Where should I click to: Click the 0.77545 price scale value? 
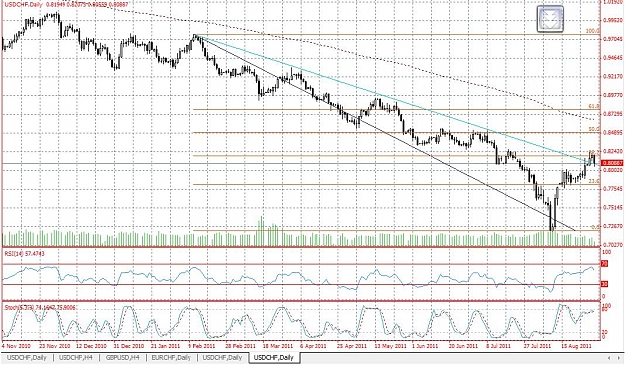613,188
